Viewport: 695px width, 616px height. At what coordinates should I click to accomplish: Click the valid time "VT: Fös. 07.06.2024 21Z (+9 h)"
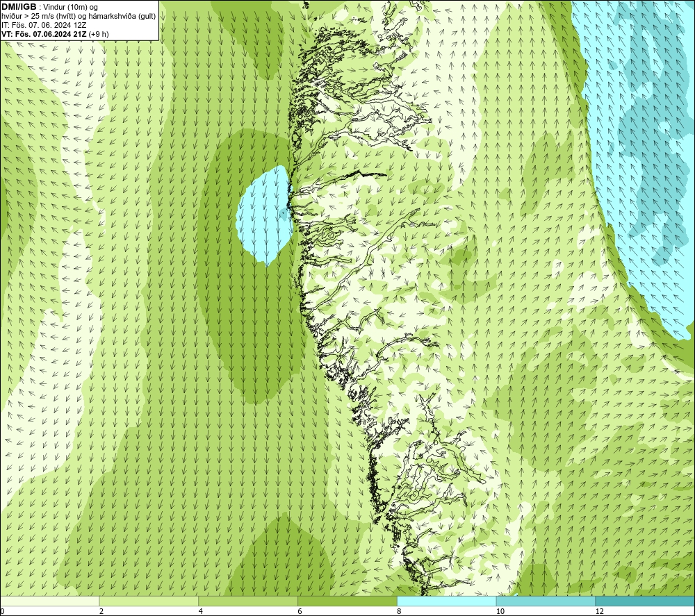tap(55, 34)
